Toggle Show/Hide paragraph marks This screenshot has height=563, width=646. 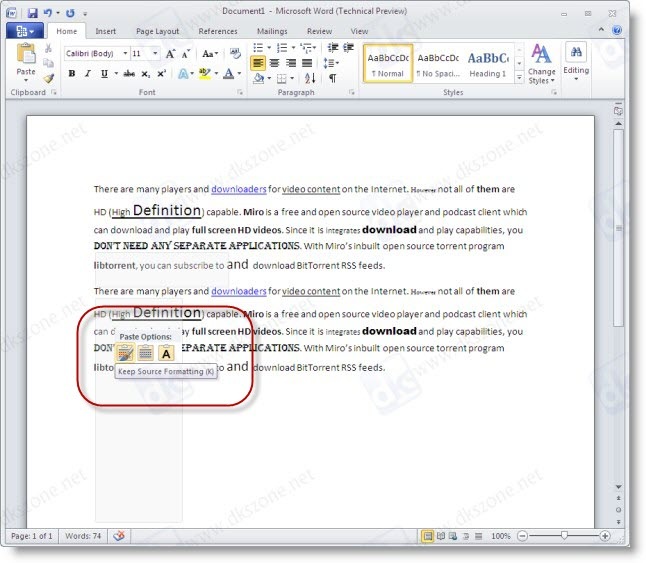click(332, 78)
